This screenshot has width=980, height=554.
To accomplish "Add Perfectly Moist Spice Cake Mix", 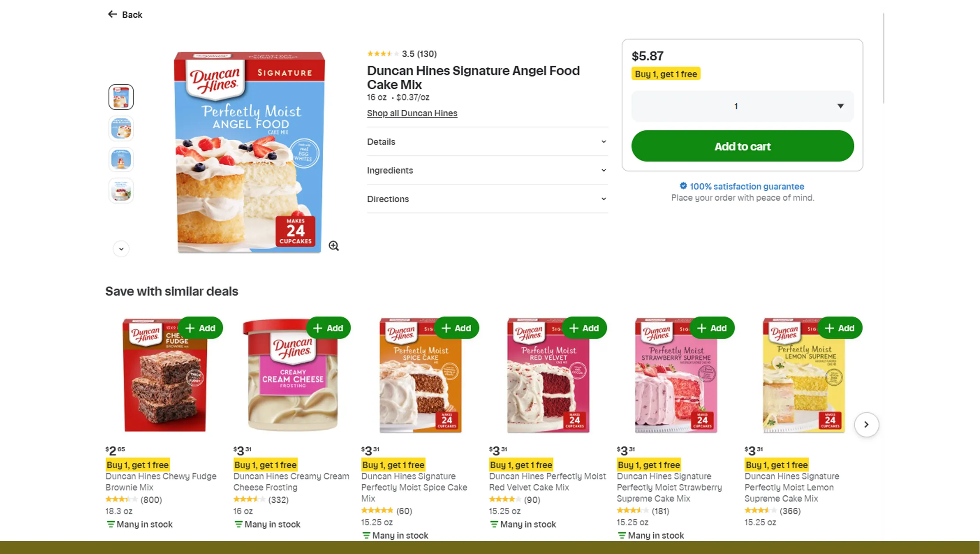I will [x=456, y=327].
